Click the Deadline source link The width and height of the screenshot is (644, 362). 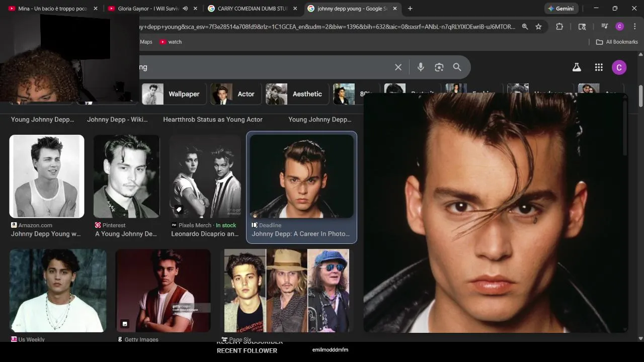click(x=270, y=225)
